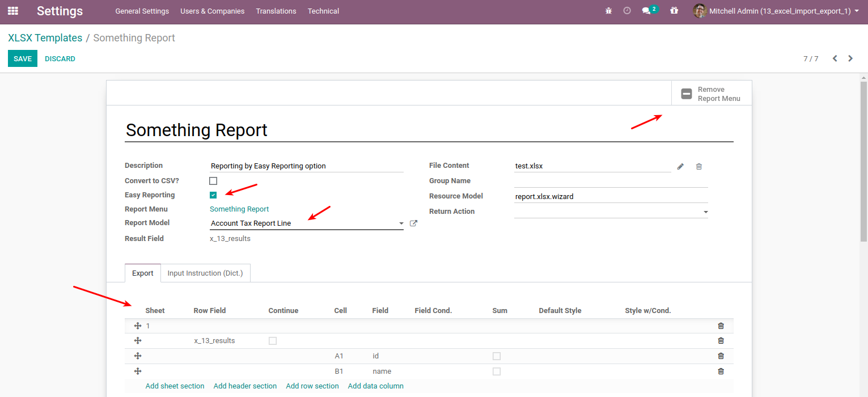This screenshot has width=868, height=397.
Task: Open the Mitchell Admin user menu
Action: [x=777, y=11]
